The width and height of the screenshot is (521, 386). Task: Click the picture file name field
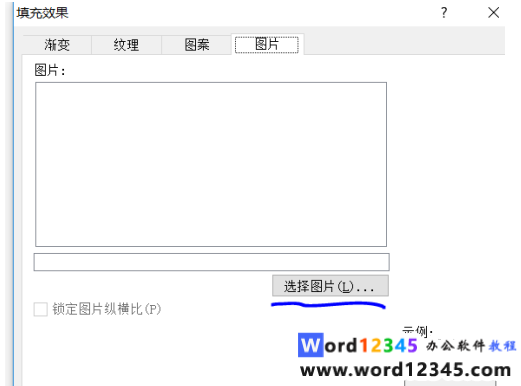tap(211, 262)
